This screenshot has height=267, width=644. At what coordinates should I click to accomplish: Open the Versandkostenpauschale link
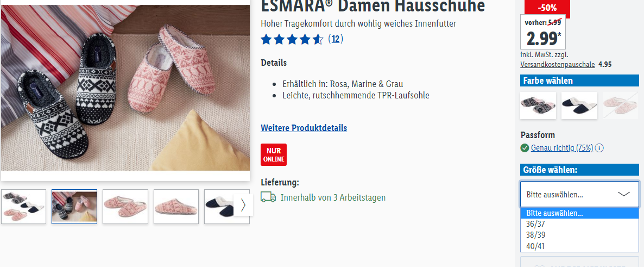tap(557, 65)
